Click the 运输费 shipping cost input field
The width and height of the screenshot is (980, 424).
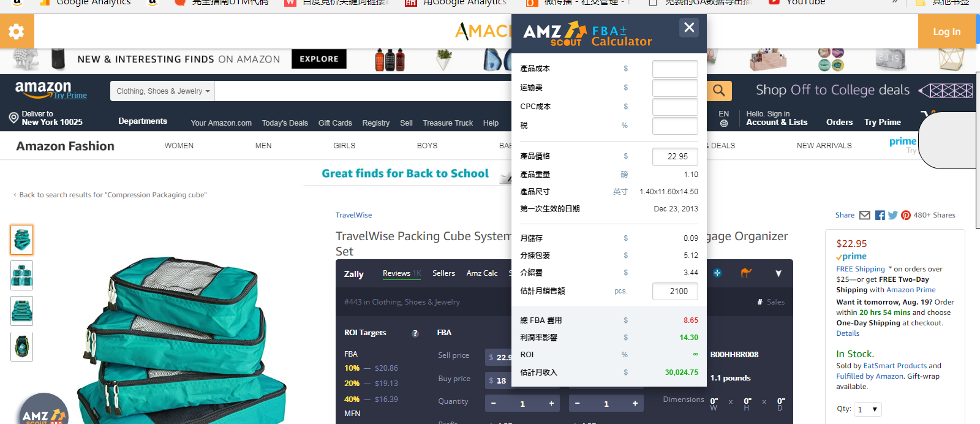pos(675,88)
